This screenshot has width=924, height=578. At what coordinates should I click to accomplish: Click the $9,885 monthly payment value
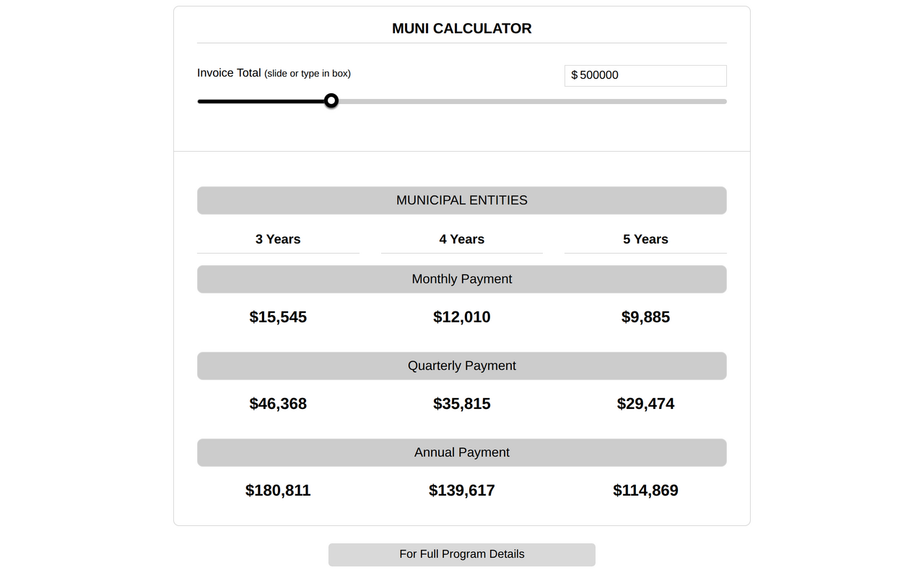[x=645, y=316]
